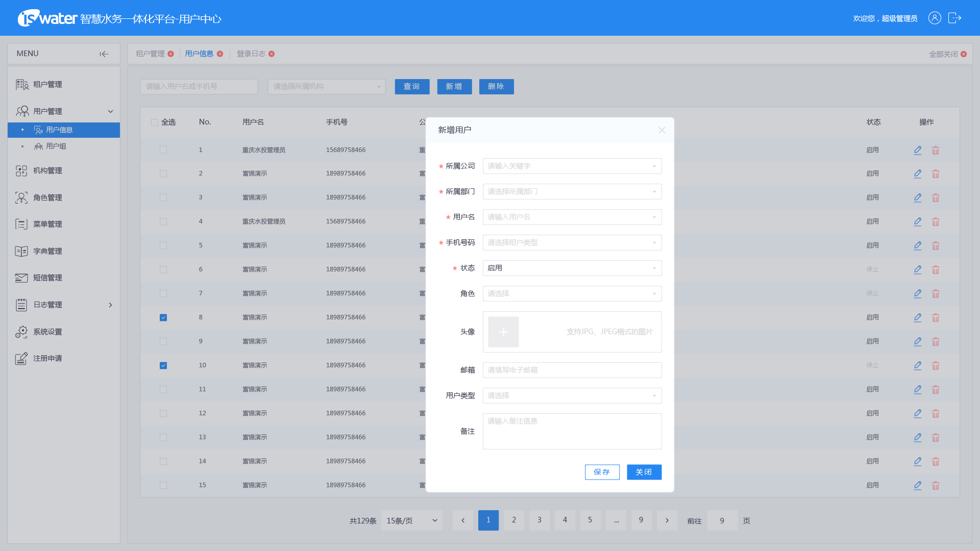The width and height of the screenshot is (980, 551).
Task: Open 系统设置 gear menu item
Action: 47,332
